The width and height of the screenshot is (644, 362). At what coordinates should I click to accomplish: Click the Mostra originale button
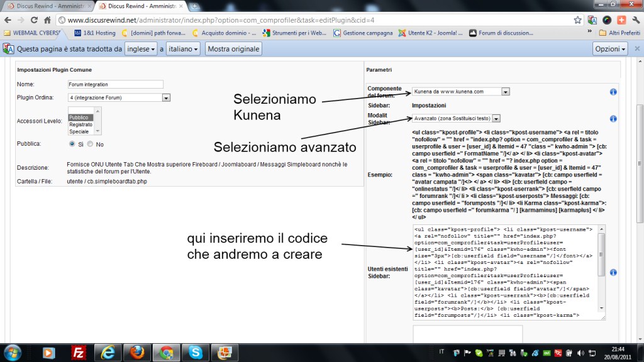[x=233, y=49]
